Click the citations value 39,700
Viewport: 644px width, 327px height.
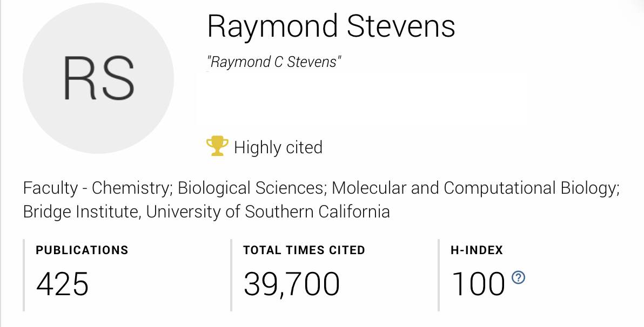pyautogui.click(x=292, y=283)
